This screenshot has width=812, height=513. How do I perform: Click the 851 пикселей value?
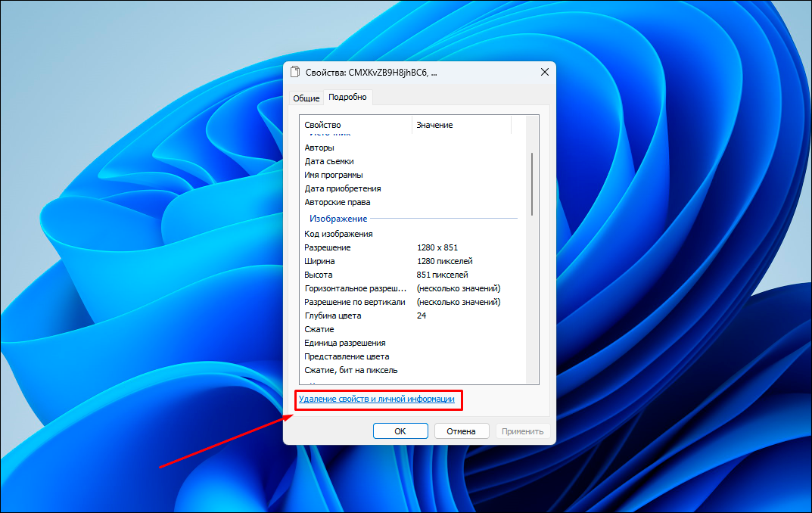[x=442, y=275]
